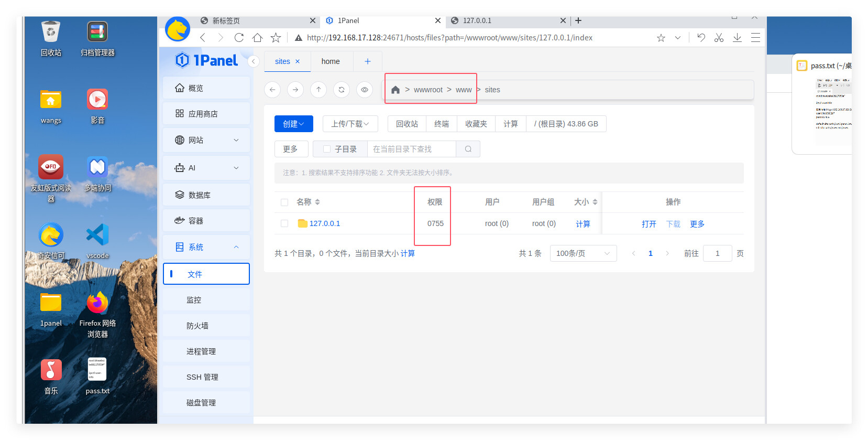Click the file manager back arrow
The height and width of the screenshot is (440, 868).
[272, 90]
